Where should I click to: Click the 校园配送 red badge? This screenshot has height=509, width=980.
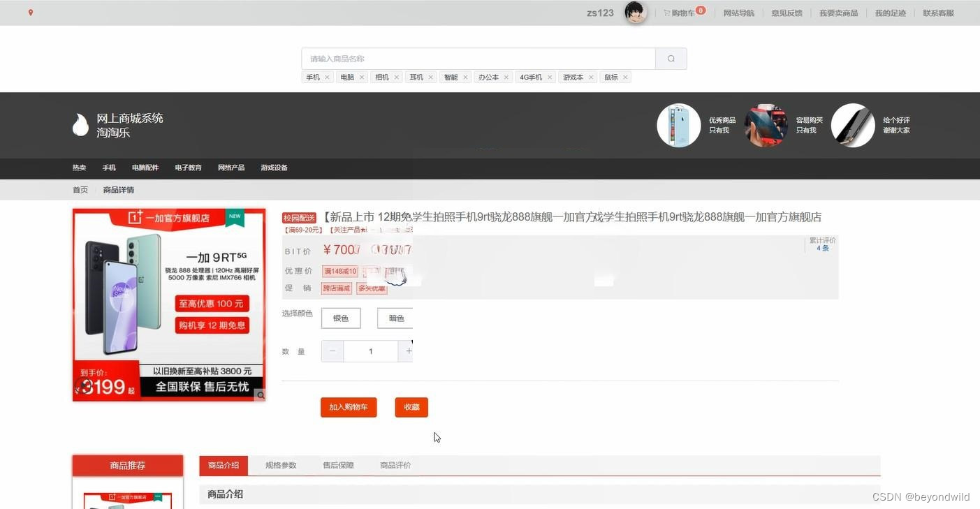[x=299, y=218]
